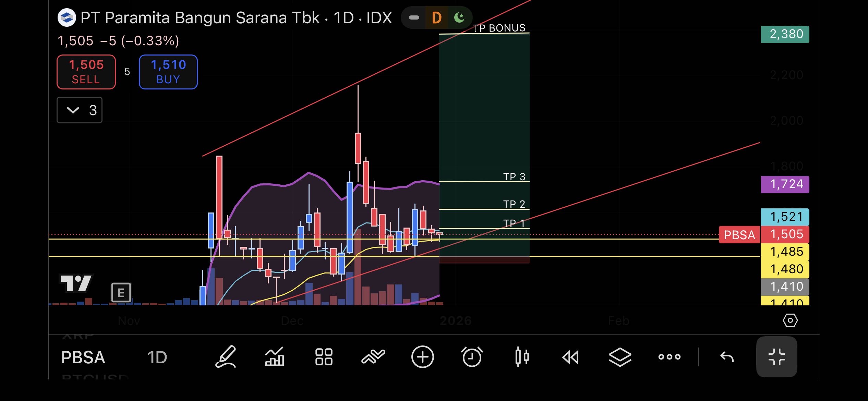This screenshot has height=401, width=868.
Task: Select the pen drawing tool
Action: click(226, 357)
